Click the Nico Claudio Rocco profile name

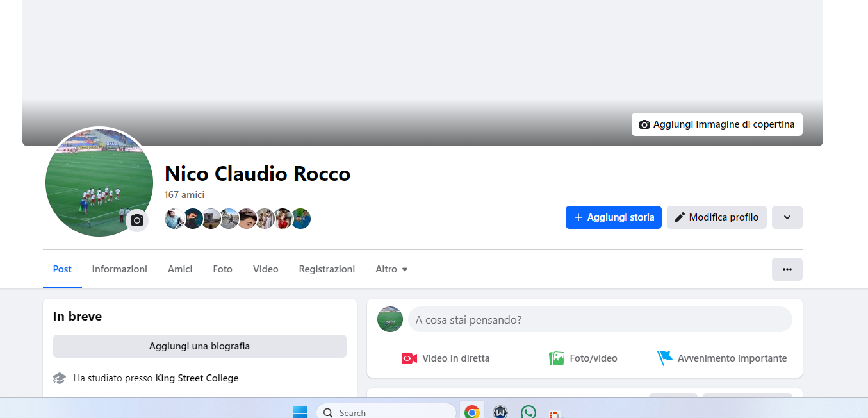pos(258,174)
